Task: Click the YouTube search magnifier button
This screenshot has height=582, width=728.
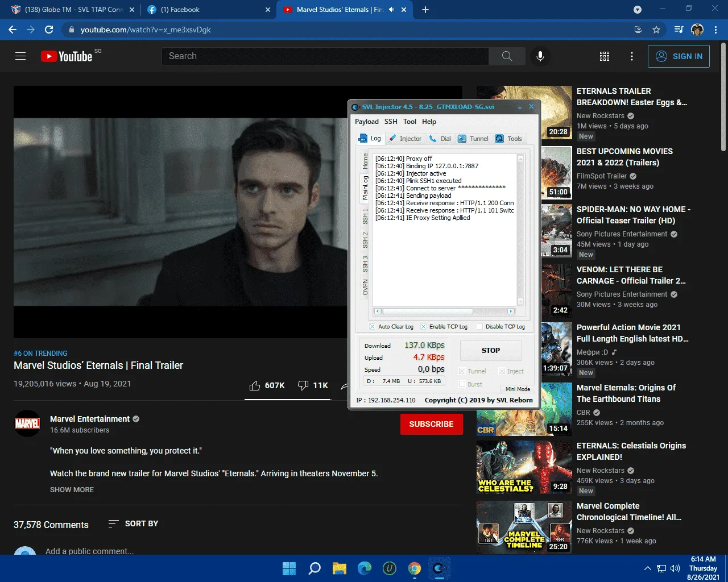Action: click(507, 56)
